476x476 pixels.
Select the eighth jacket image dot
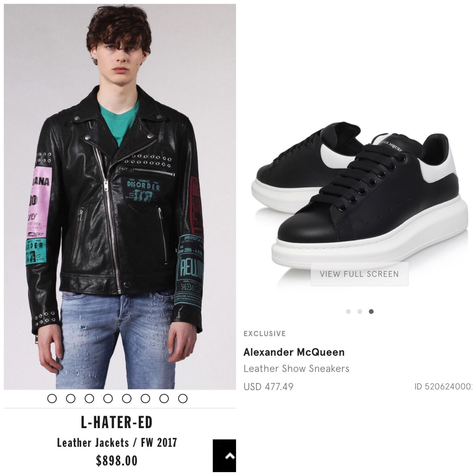point(183,398)
